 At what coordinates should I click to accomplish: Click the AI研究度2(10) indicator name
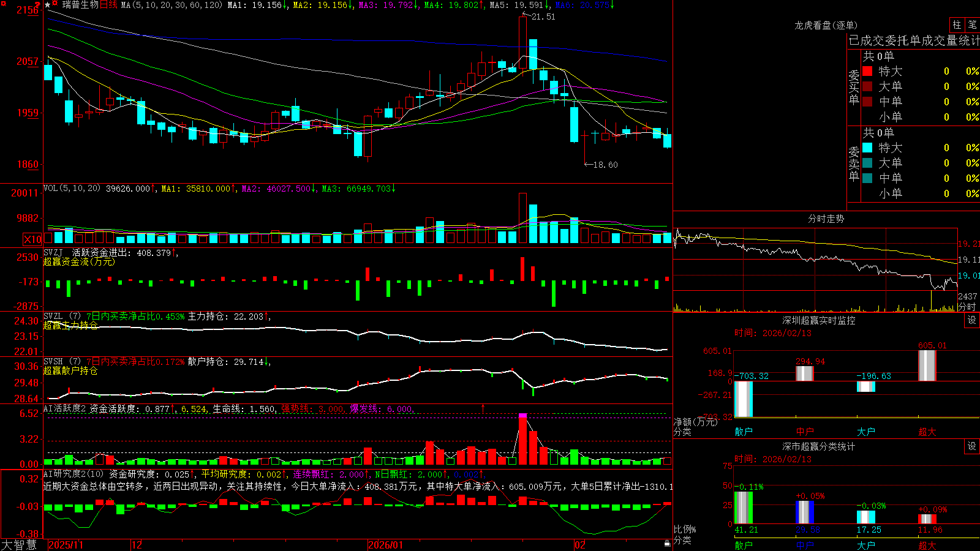pyautogui.click(x=73, y=474)
